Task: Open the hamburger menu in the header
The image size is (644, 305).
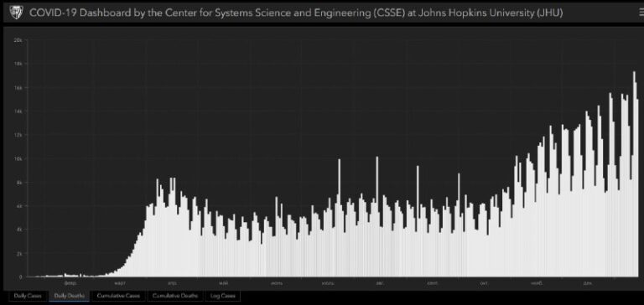Action: point(641,13)
